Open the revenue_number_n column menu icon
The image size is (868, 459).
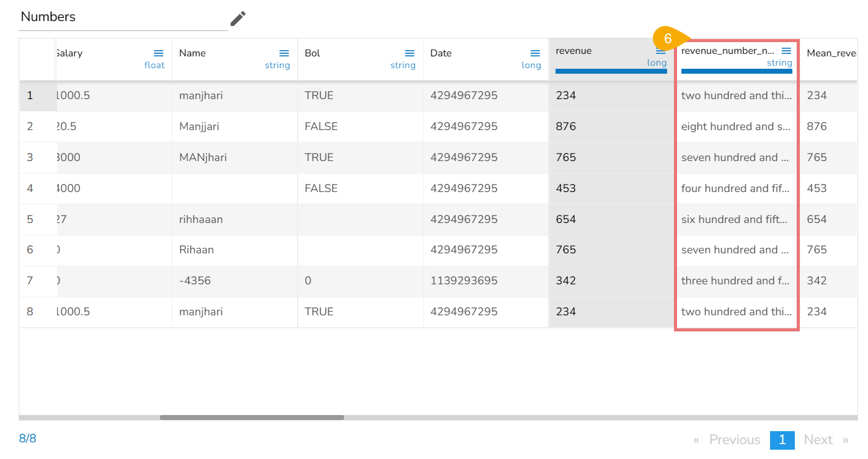[x=786, y=51]
